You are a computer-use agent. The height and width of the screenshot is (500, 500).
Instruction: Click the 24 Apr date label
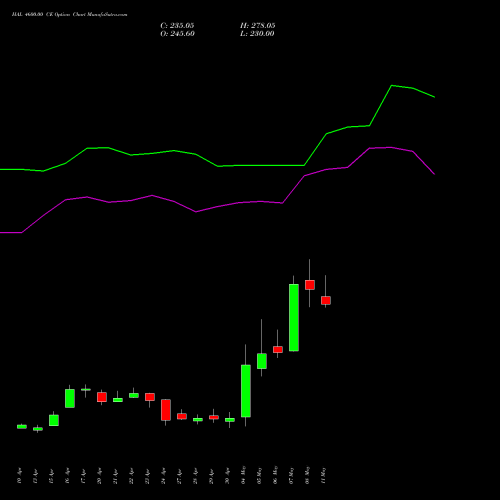[x=163, y=476]
